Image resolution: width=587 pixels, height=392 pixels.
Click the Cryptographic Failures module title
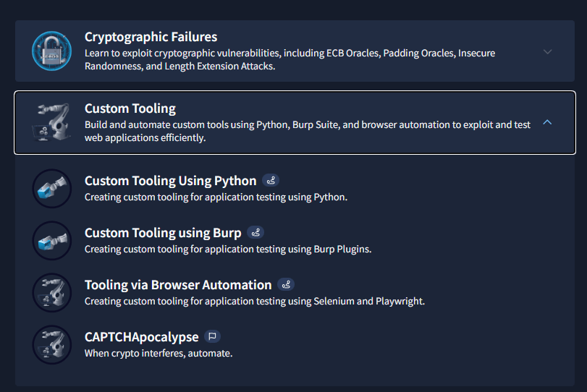(x=151, y=37)
